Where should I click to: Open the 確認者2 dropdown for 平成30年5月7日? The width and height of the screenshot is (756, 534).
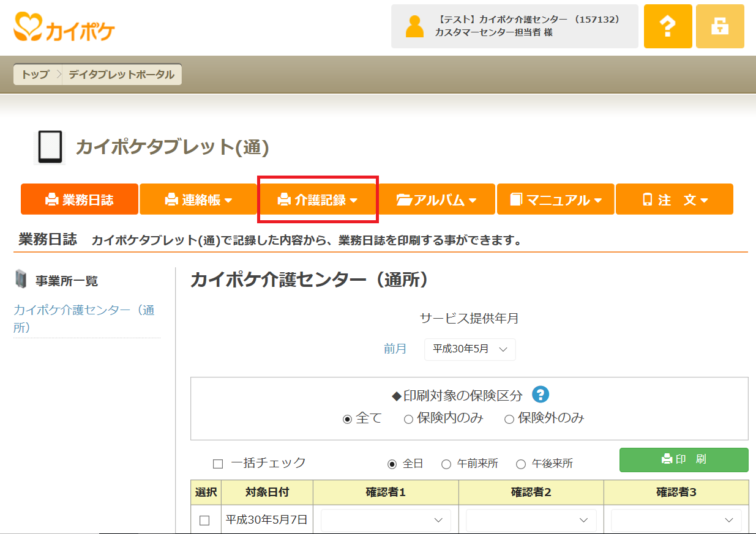point(531,520)
